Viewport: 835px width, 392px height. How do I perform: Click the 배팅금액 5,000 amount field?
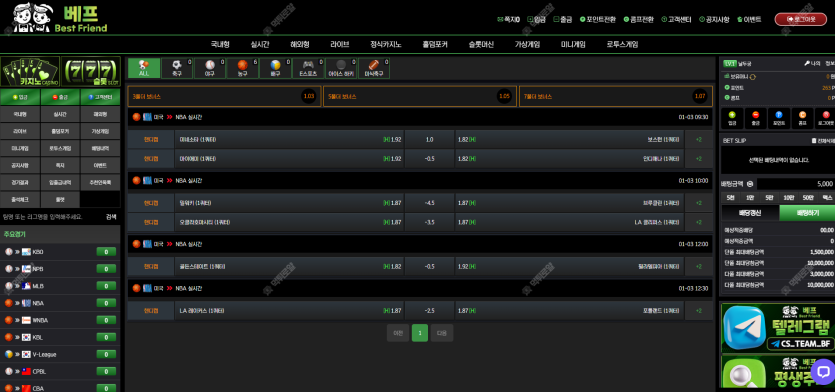coord(796,184)
